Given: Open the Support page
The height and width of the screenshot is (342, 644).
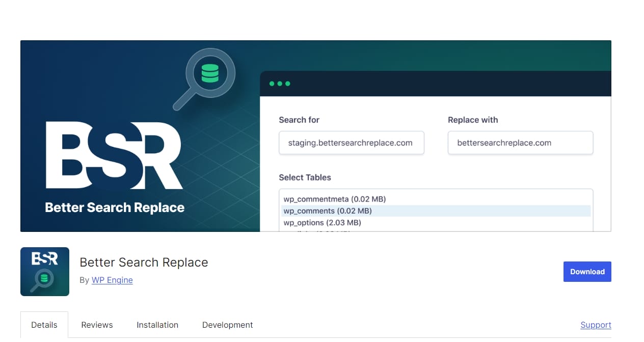Looking at the screenshot, I should 596,325.
